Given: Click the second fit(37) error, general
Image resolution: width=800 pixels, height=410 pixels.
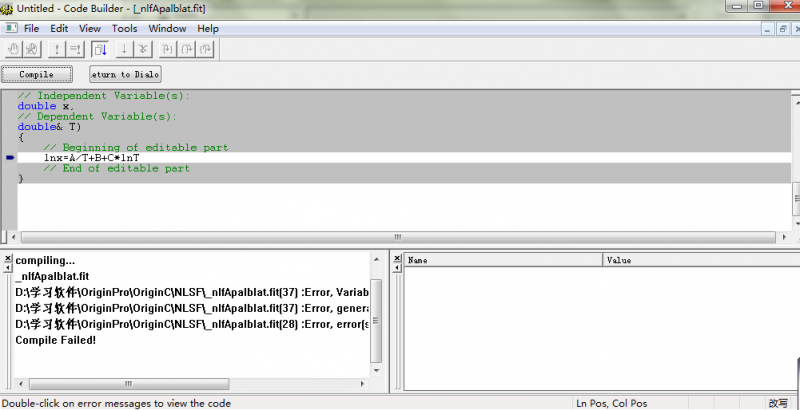Looking at the screenshot, I should coord(192,308).
